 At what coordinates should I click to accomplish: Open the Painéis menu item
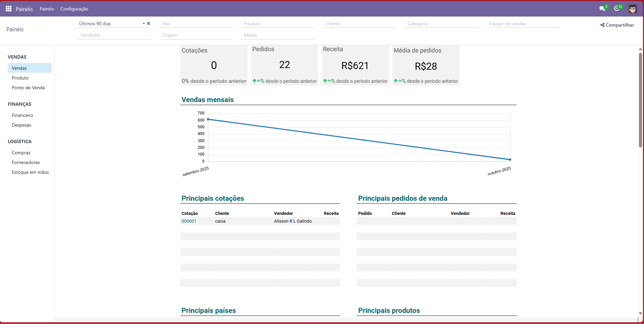tap(46, 9)
